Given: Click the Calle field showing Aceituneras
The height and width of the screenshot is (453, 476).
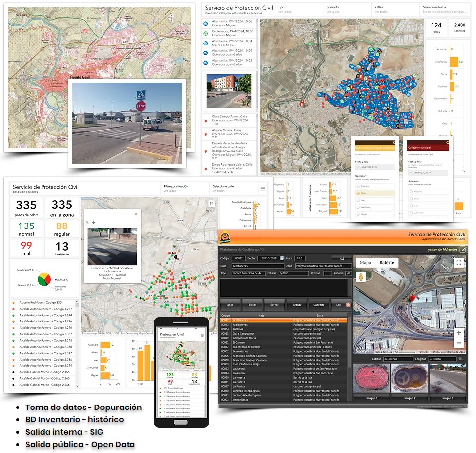Looking at the screenshot, I should coord(258,266).
